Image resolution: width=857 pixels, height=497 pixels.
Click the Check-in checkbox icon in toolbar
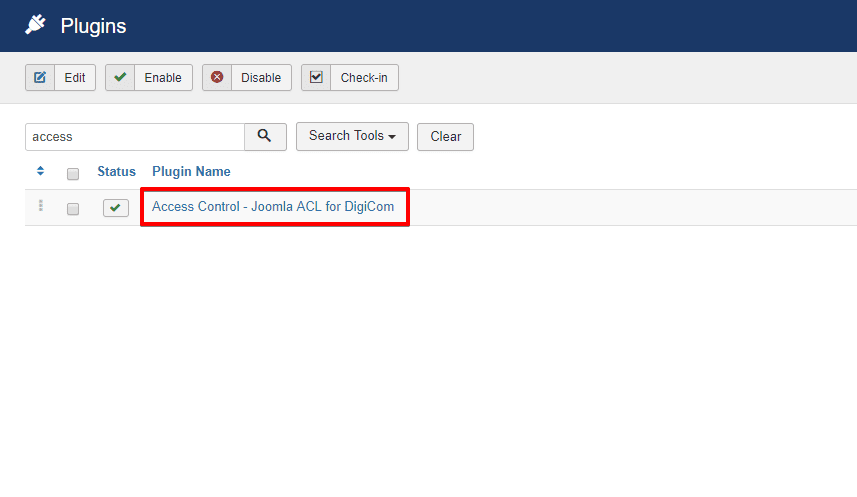coord(316,78)
